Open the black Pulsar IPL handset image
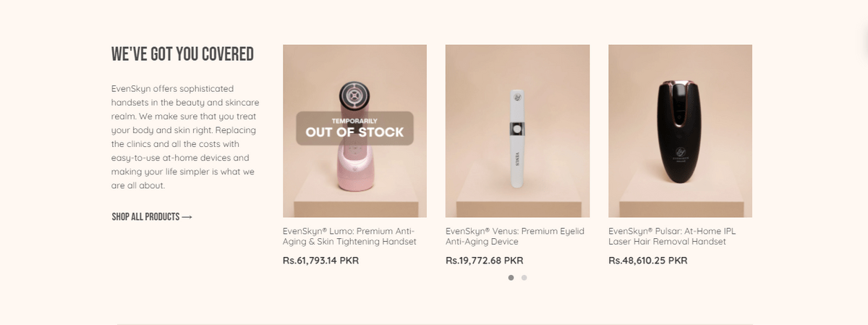The height and width of the screenshot is (325, 868). pos(680,131)
